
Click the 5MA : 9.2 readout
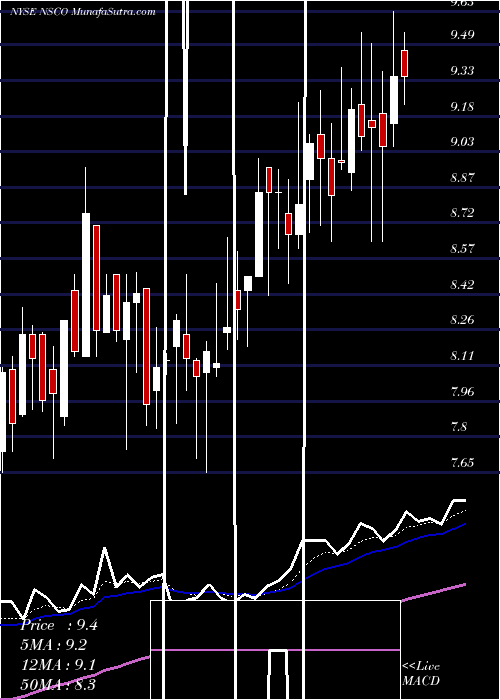(54, 645)
